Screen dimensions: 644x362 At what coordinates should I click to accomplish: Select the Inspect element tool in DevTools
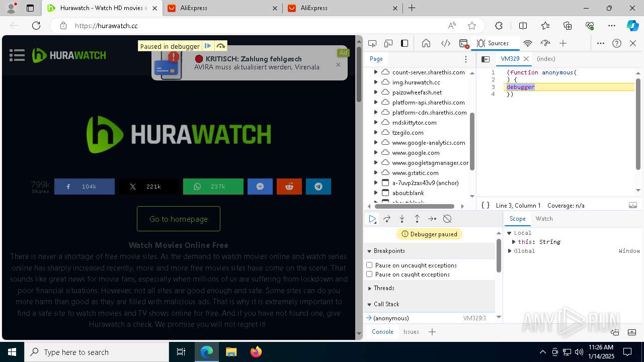tap(372, 43)
